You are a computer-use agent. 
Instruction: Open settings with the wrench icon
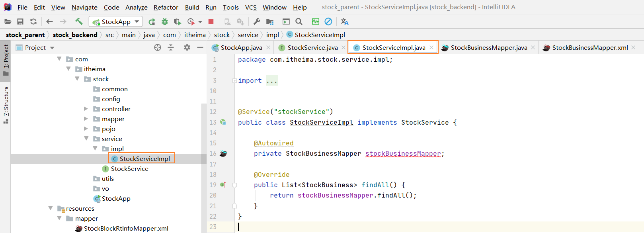pyautogui.click(x=257, y=22)
